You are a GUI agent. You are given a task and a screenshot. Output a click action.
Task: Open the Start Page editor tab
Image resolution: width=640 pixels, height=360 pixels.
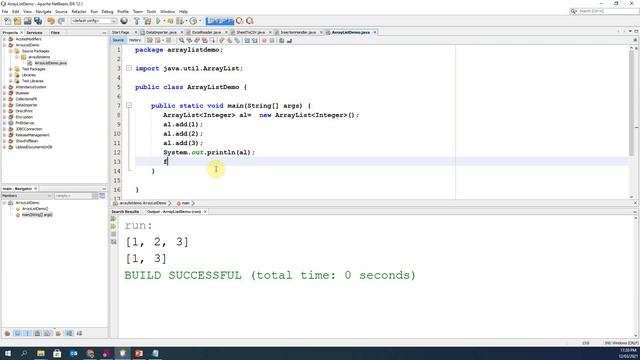[121, 32]
